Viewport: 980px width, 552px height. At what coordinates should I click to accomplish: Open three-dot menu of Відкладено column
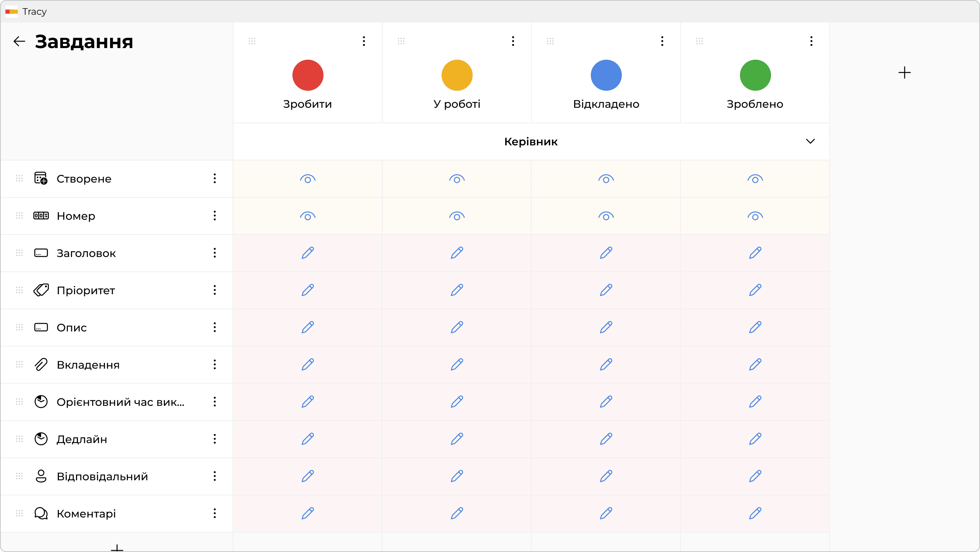(x=662, y=41)
